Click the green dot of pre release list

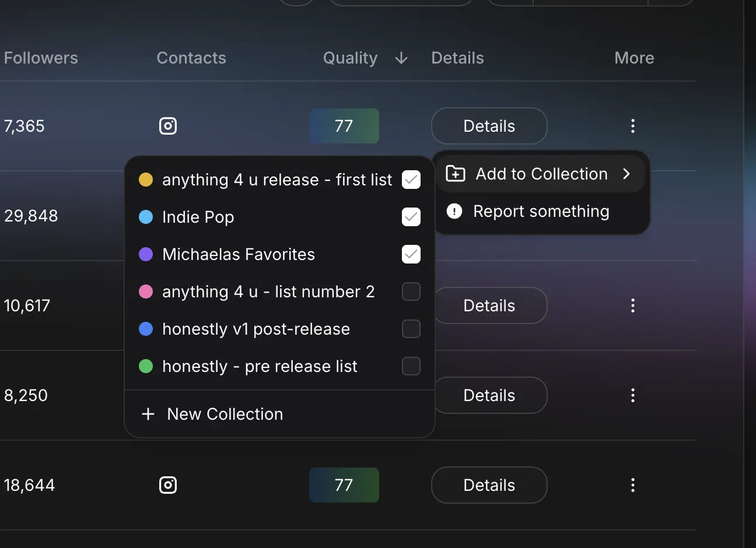click(146, 366)
